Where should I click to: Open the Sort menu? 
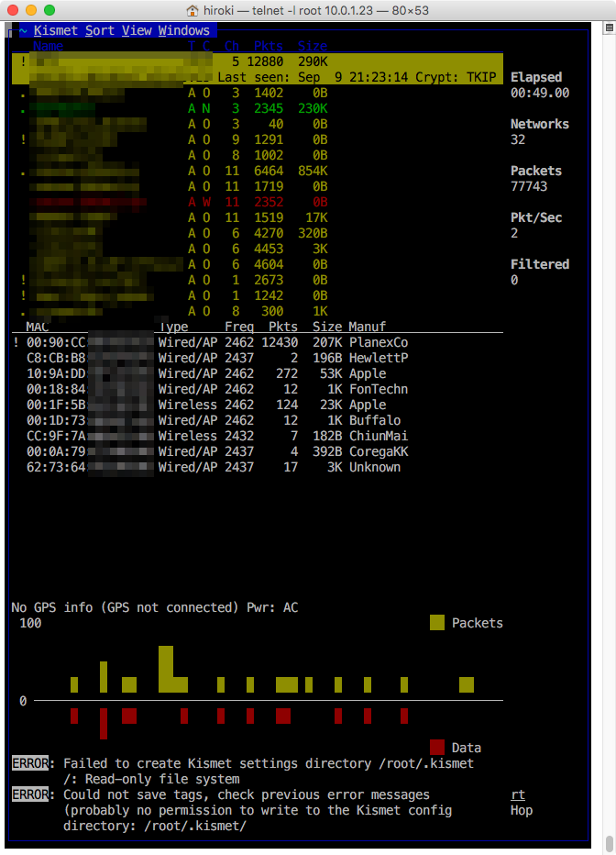point(100,30)
